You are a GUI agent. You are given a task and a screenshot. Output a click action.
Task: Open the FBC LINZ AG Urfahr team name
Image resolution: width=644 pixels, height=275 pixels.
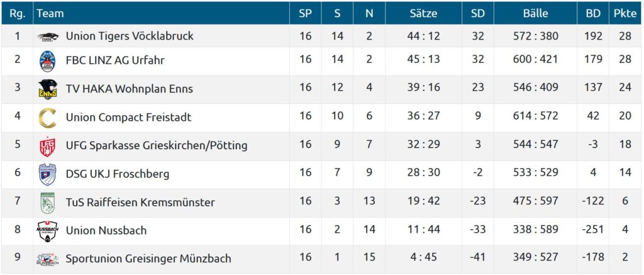click(x=115, y=60)
